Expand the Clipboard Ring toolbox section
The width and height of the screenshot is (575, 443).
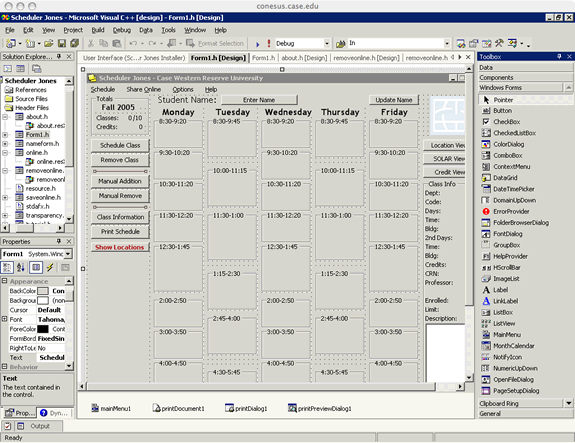coord(526,403)
